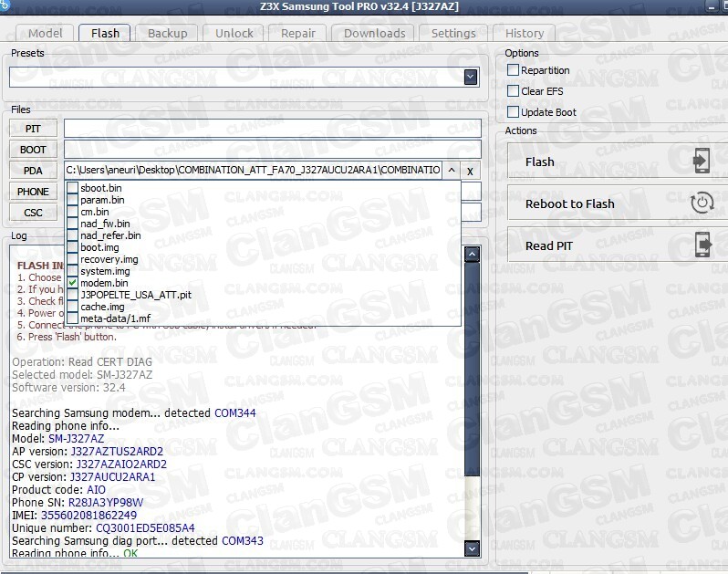Screen dimensions: 728x574
Task: Select the Flash tab
Action: (105, 34)
